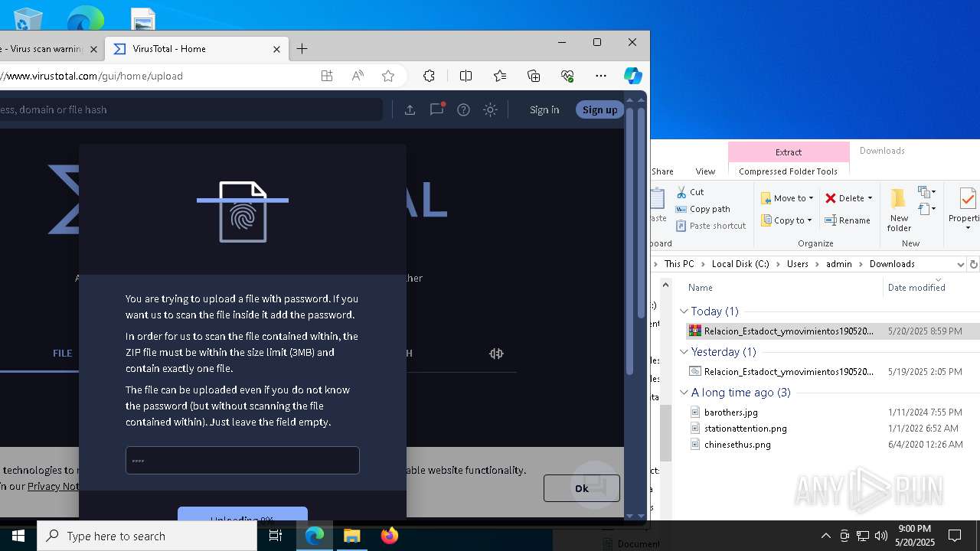Screen dimensions: 980x551
Task: Open the VirusTotal help question mark icon
Action: coord(463,109)
